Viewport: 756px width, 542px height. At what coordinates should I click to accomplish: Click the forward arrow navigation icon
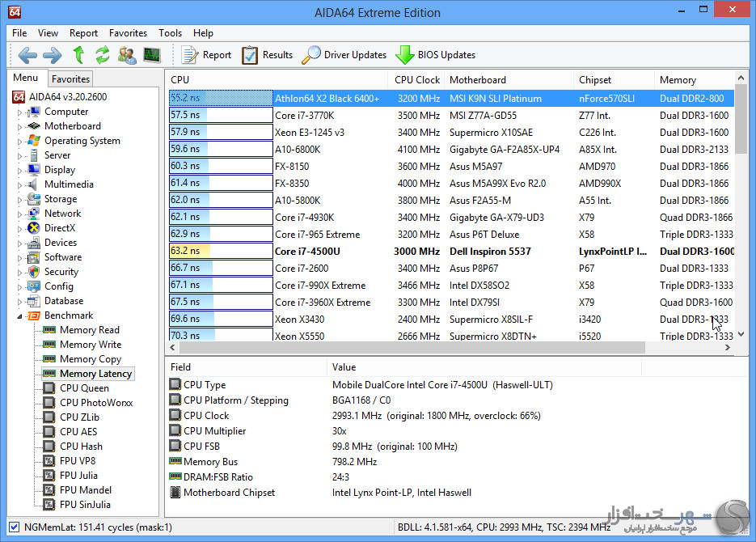pyautogui.click(x=52, y=55)
